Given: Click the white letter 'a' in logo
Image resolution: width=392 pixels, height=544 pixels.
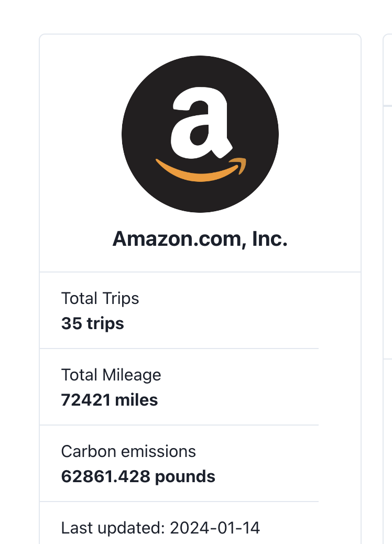Looking at the screenshot, I should [202, 123].
